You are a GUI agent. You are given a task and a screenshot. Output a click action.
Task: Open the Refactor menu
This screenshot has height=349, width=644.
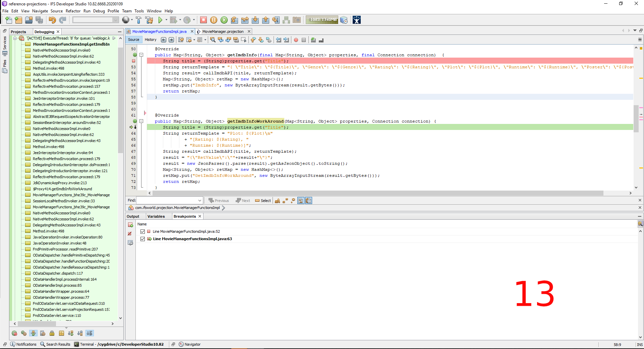tap(73, 11)
